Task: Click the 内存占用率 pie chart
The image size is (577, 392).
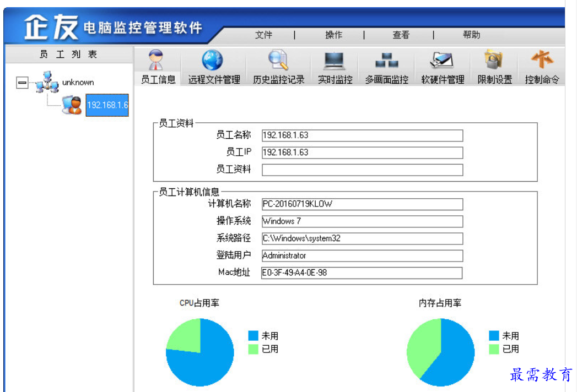Action: pos(440,352)
